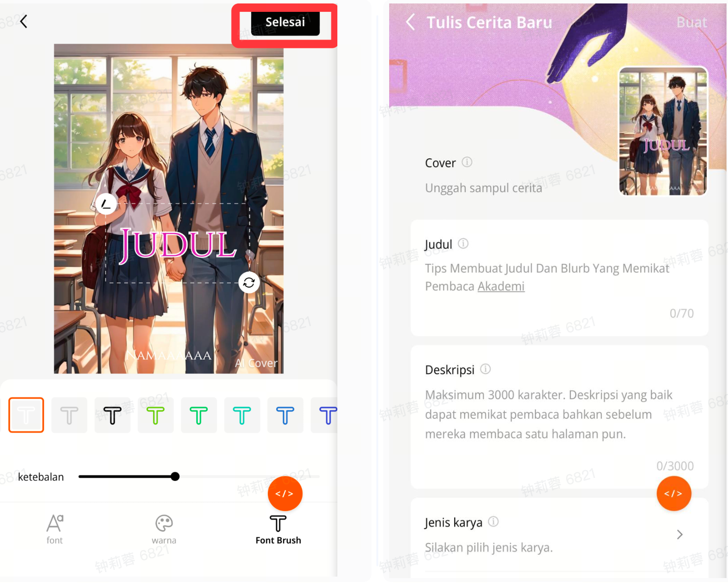The width and height of the screenshot is (728, 583).
Task: Select the first white font brush style
Action: pyautogui.click(x=26, y=415)
